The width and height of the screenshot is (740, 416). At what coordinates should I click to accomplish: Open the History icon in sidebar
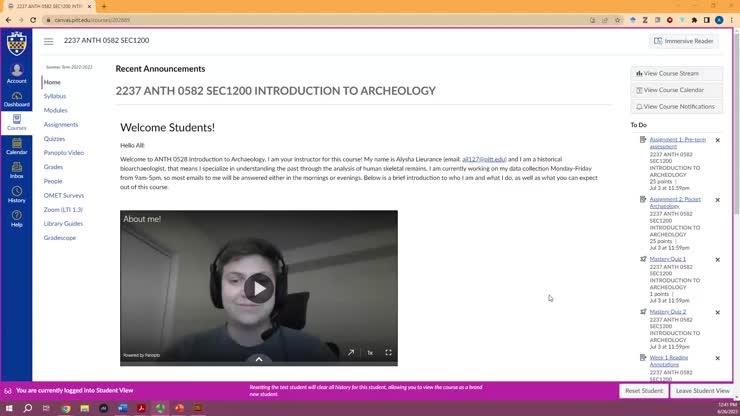point(17,195)
